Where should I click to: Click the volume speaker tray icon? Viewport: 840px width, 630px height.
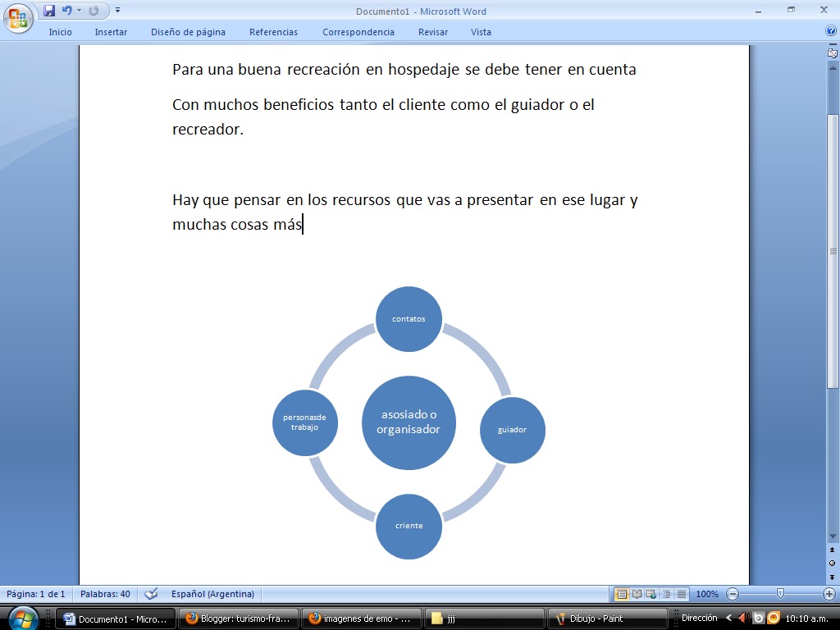[743, 619]
